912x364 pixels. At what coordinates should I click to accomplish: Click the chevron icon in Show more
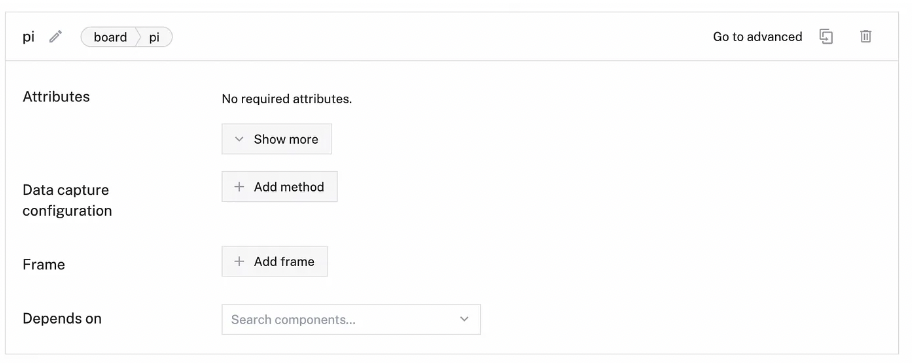tap(239, 139)
